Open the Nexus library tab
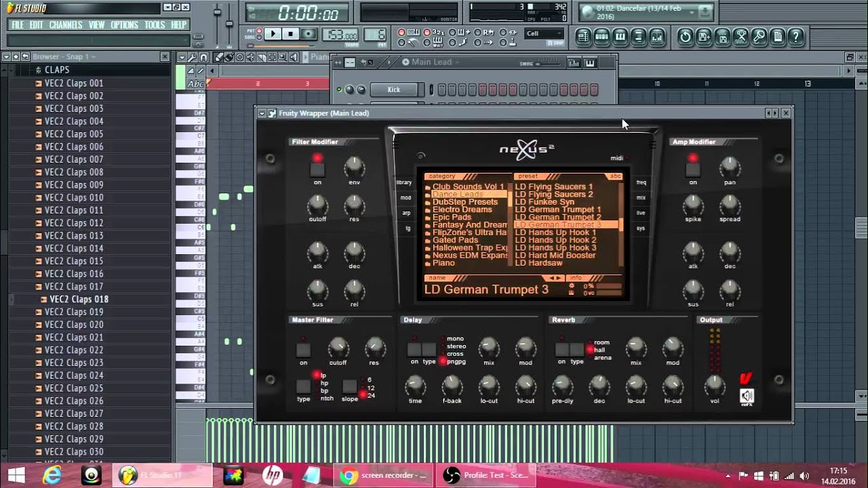 click(x=405, y=182)
